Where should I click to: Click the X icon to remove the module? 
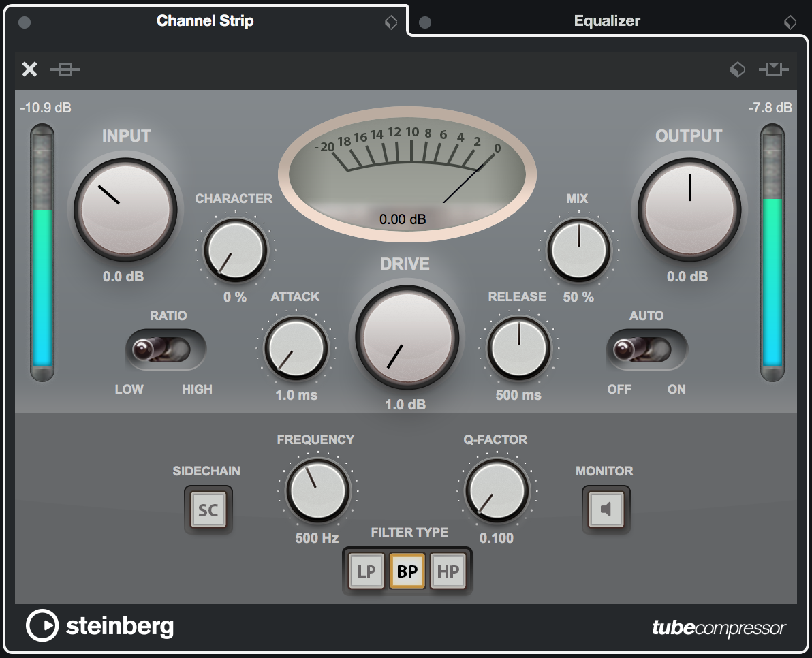[x=29, y=69]
